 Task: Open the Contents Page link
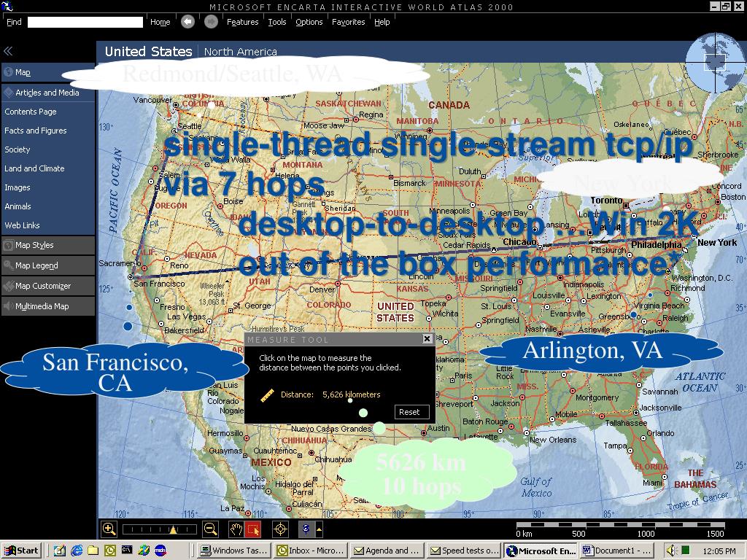31,112
